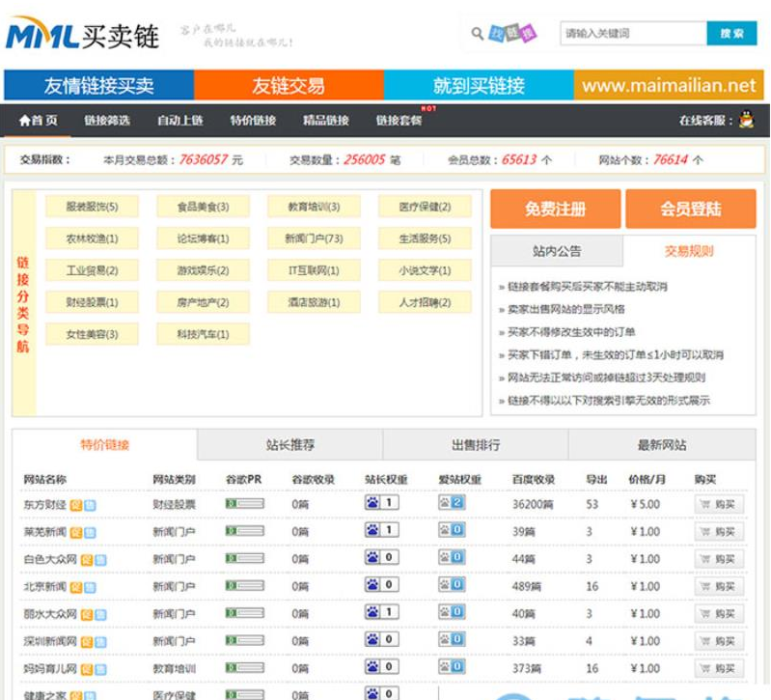Viewport: 771px width, 700px height.
Task: Focus the 请输入关键词 search field
Action: (633, 34)
